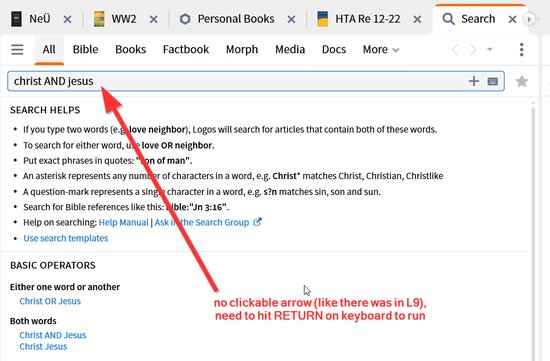This screenshot has width=550, height=361.
Task: Open the search history dropdown arrow
Action: pos(490,49)
